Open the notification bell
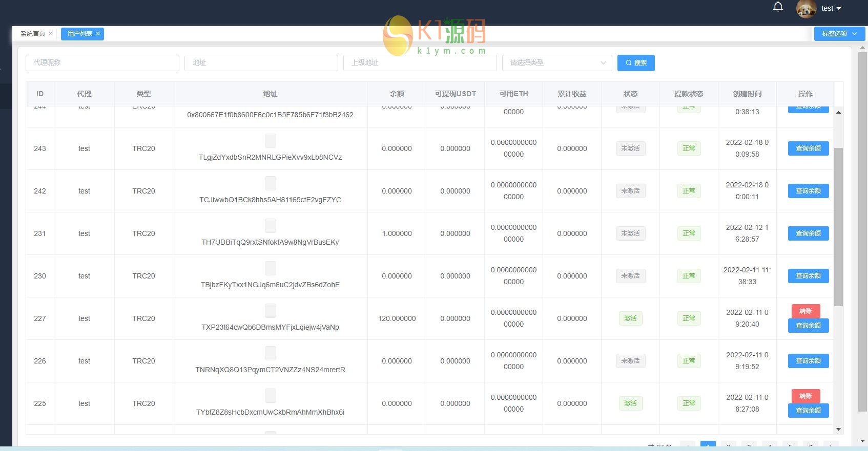Viewport: 868px width, 451px height. [778, 7]
